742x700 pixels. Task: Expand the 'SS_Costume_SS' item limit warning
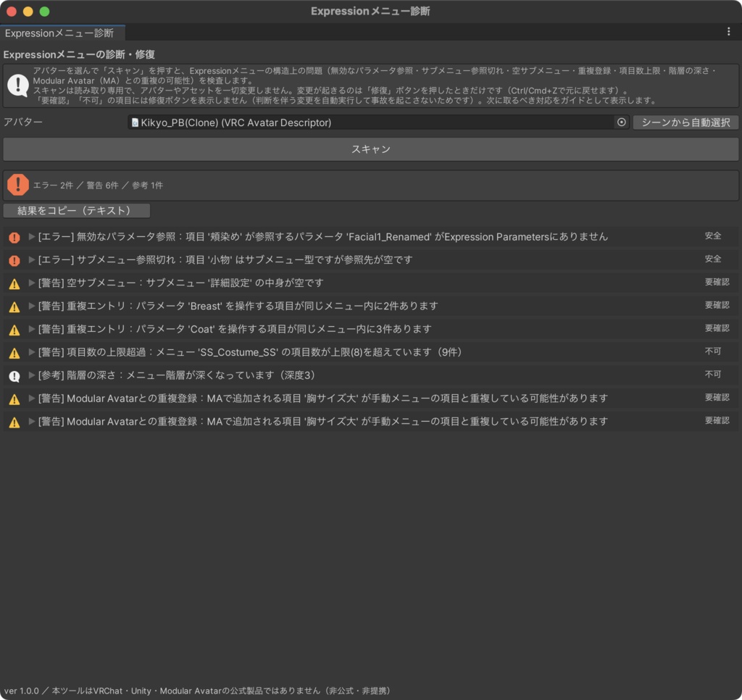tap(32, 352)
